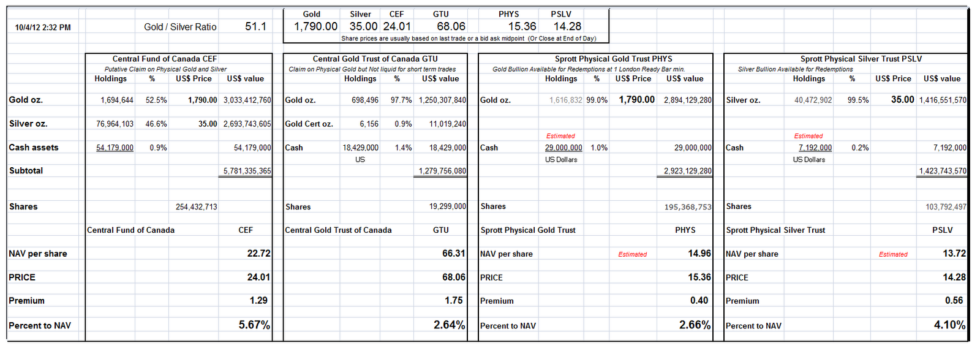Select CEF silver value 2,693,743,605

247,124
